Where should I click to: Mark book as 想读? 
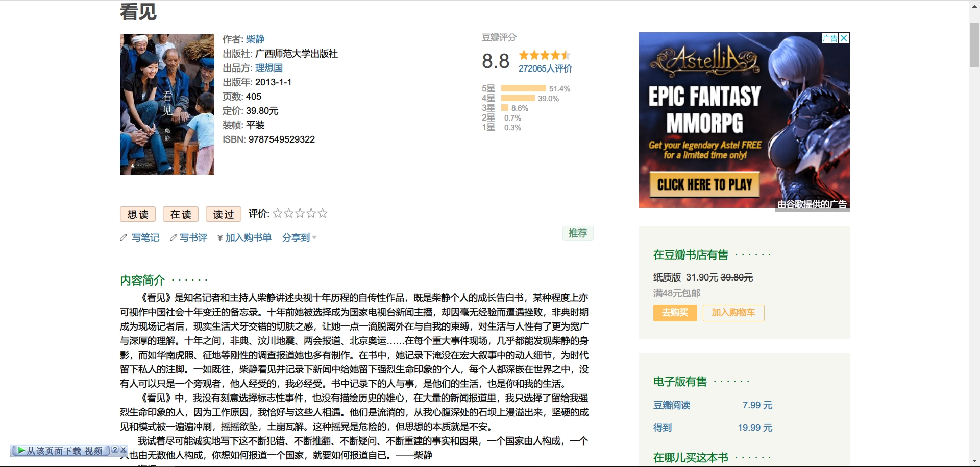pos(138,214)
